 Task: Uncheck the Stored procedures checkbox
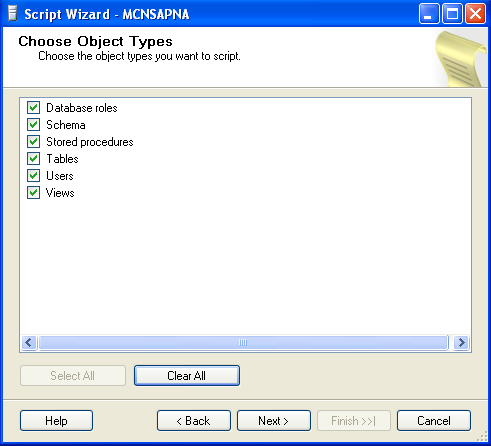pyautogui.click(x=33, y=142)
